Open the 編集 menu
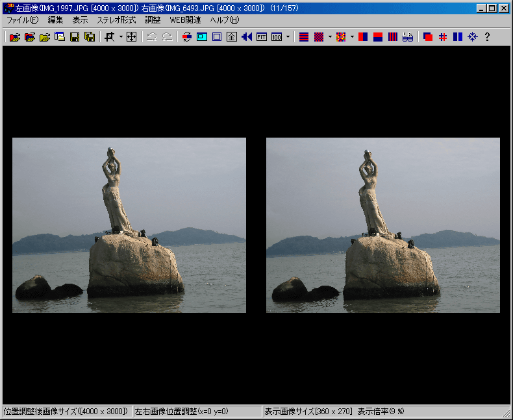The width and height of the screenshot is (513, 420). pos(55,20)
